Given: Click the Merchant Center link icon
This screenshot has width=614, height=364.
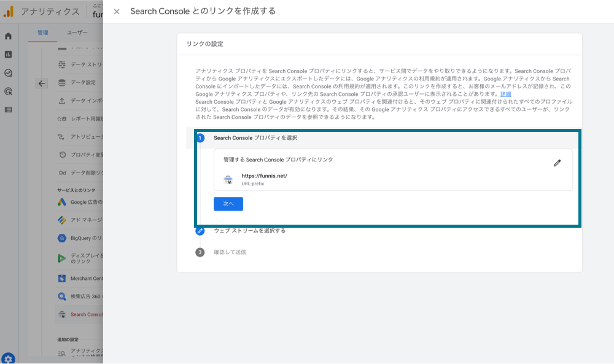Looking at the screenshot, I should coord(62,278).
